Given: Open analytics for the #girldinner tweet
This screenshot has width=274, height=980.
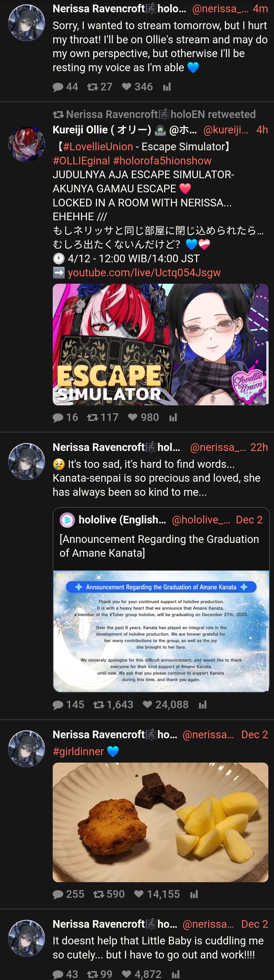Looking at the screenshot, I should pyautogui.click(x=194, y=894).
